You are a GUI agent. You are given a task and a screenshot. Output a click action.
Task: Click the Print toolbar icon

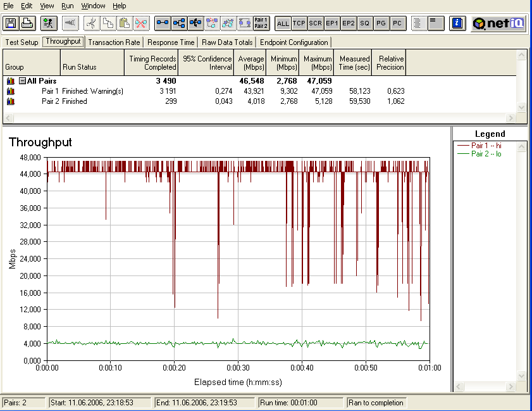(x=27, y=23)
